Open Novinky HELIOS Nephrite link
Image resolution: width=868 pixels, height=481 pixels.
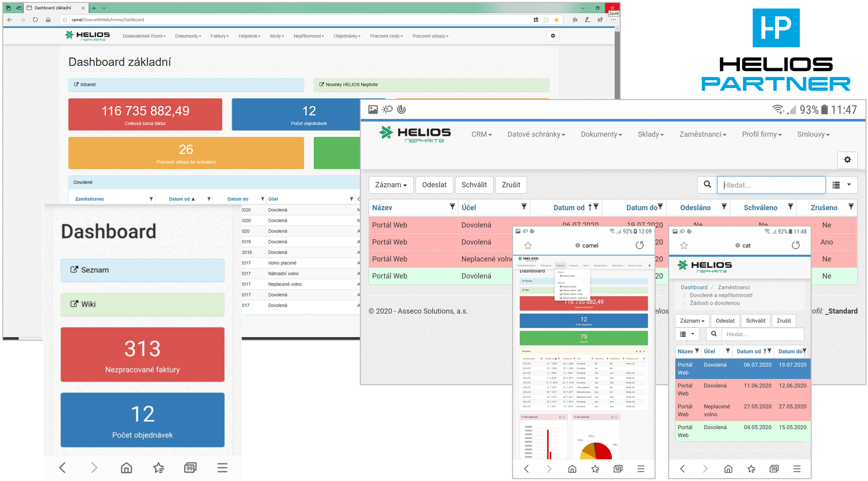pos(431,85)
